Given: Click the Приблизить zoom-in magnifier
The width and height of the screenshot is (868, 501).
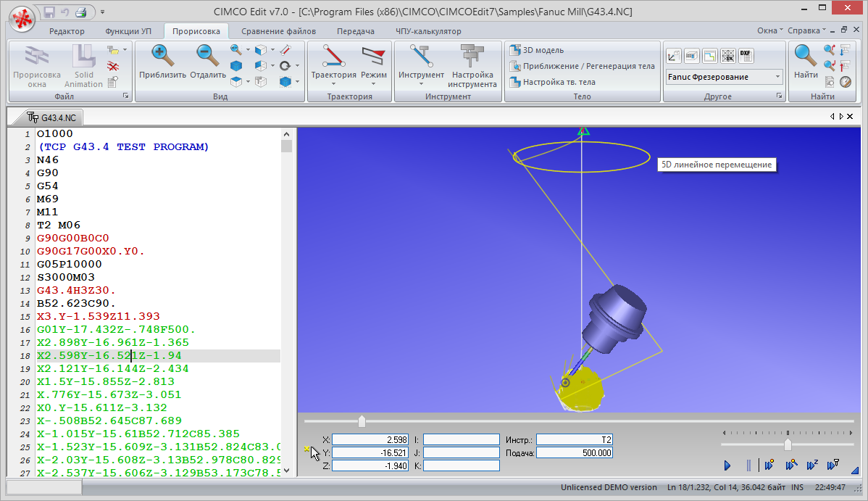Looking at the screenshot, I should pyautogui.click(x=162, y=62).
